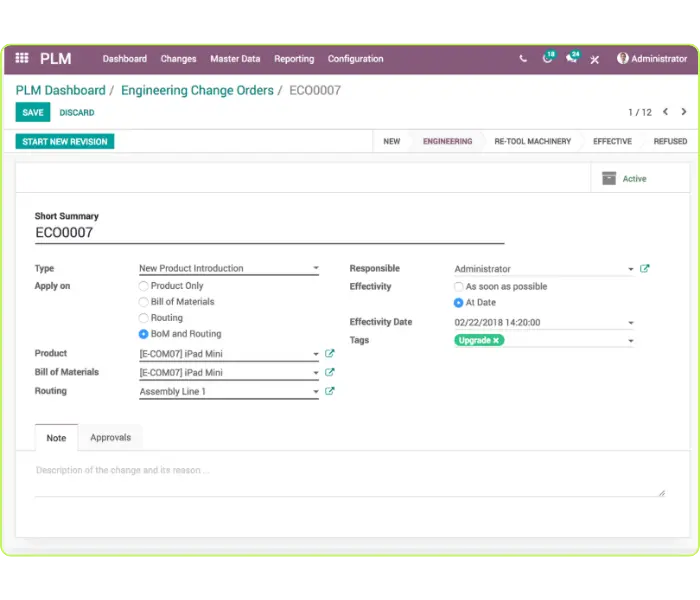Image resolution: width=700 pixels, height=600 pixels.
Task: Select Product Only radio button
Action: point(143,286)
